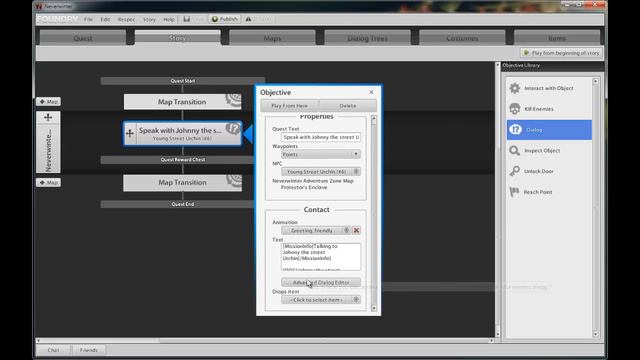Open the Advanced Dialog Editor
This screenshot has height=360, width=640.
click(321, 282)
